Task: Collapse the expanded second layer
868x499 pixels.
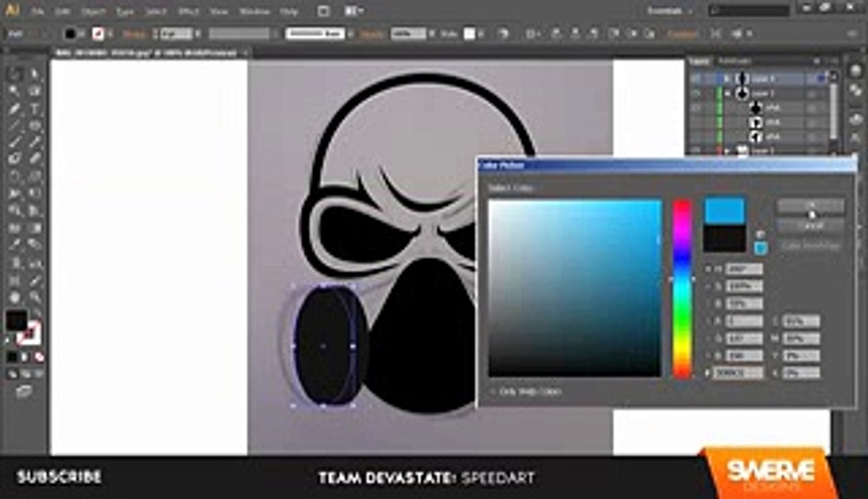Action: point(727,93)
